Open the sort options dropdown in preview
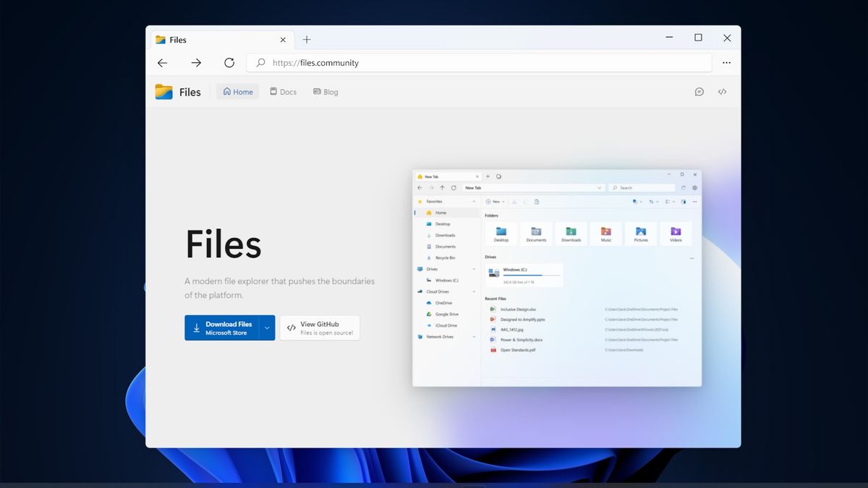 pyautogui.click(x=653, y=202)
